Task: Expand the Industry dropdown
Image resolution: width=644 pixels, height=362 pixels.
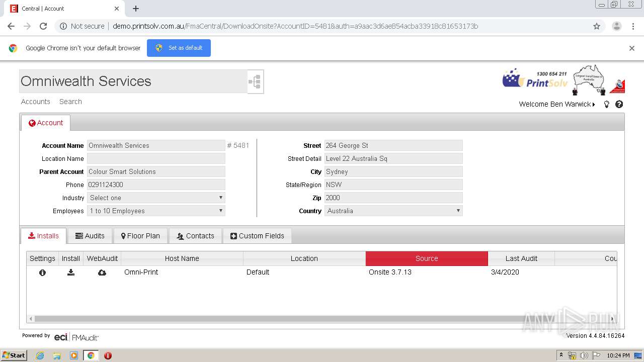Action: click(x=156, y=198)
